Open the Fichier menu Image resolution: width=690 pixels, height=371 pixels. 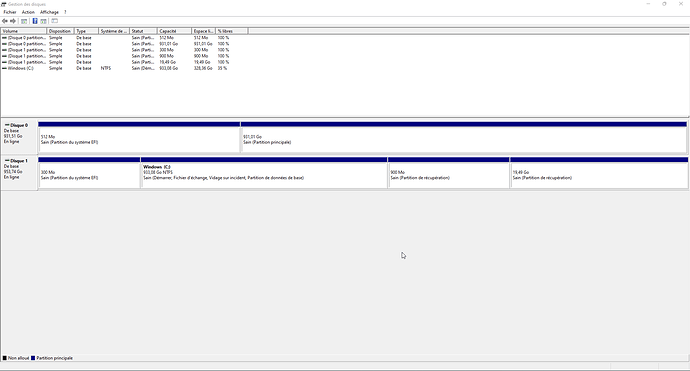10,12
